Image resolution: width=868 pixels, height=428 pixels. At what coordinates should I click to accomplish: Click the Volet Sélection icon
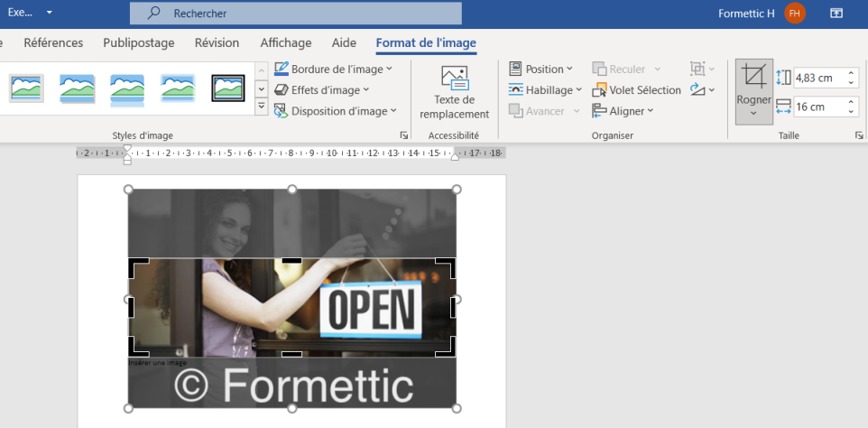click(x=599, y=89)
